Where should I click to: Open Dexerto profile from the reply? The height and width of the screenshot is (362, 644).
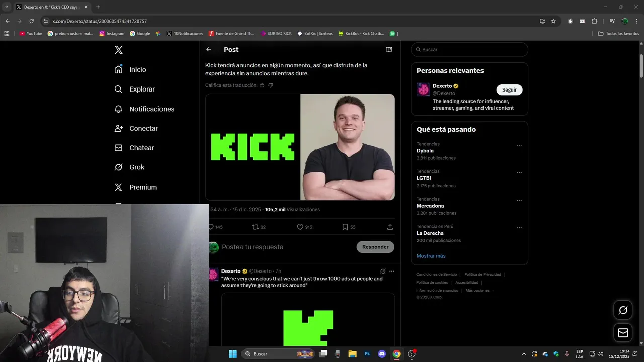tap(231, 271)
